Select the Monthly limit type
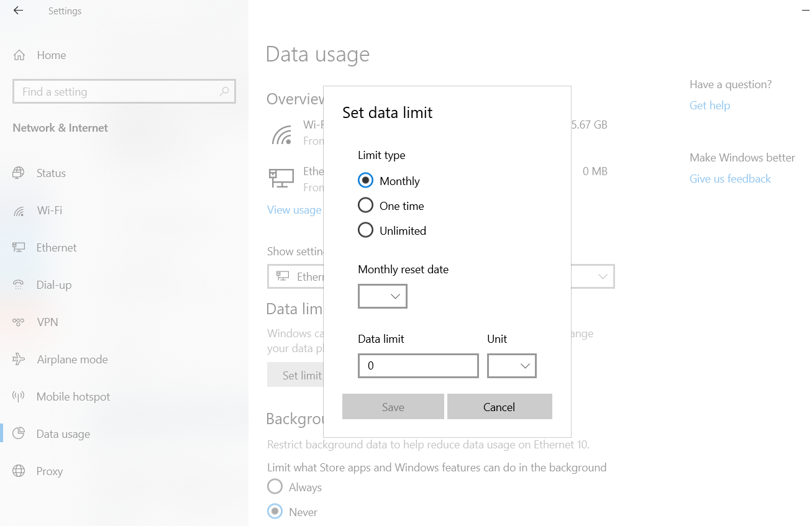The height and width of the screenshot is (526, 812). click(366, 181)
